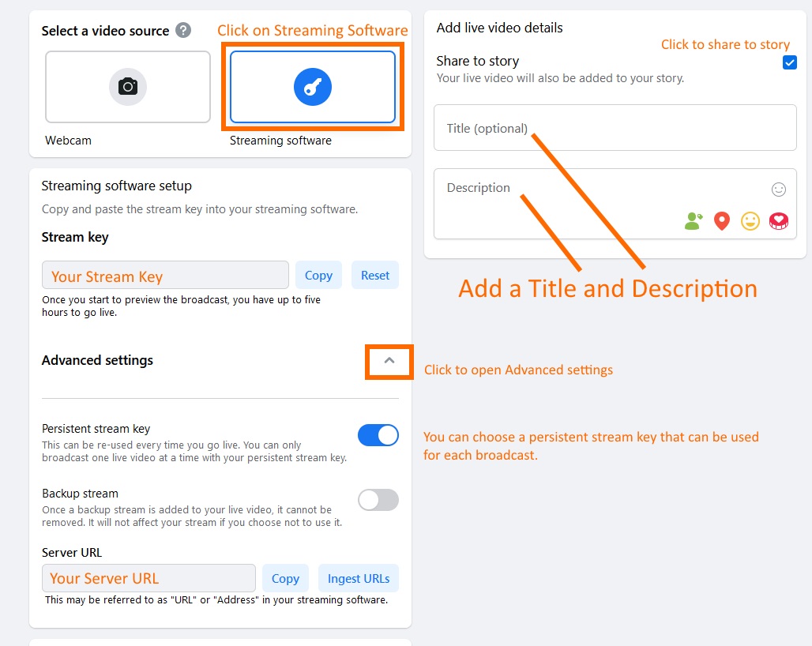Click the red heart fundraiser icon
This screenshot has height=646, width=812.
point(778,221)
